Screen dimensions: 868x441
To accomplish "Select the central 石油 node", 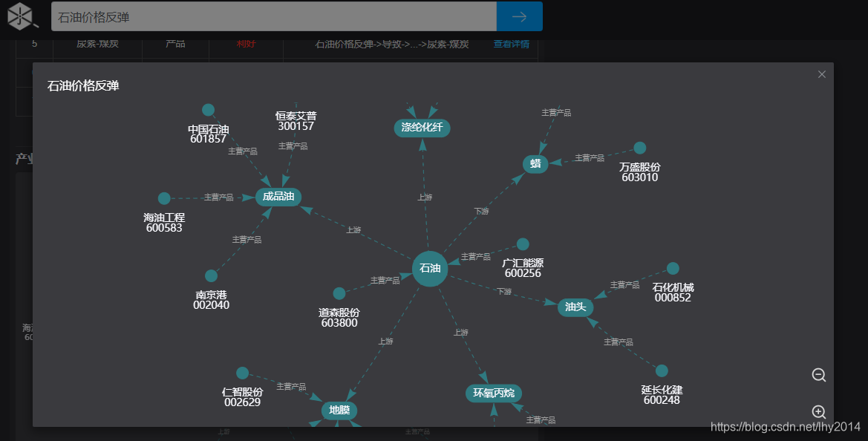I will click(430, 268).
